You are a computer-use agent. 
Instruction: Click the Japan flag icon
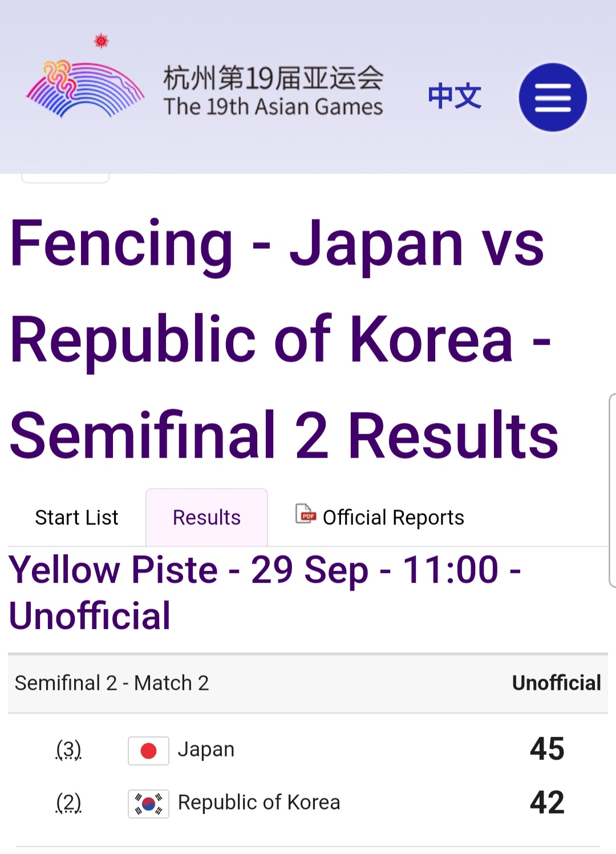[148, 751]
